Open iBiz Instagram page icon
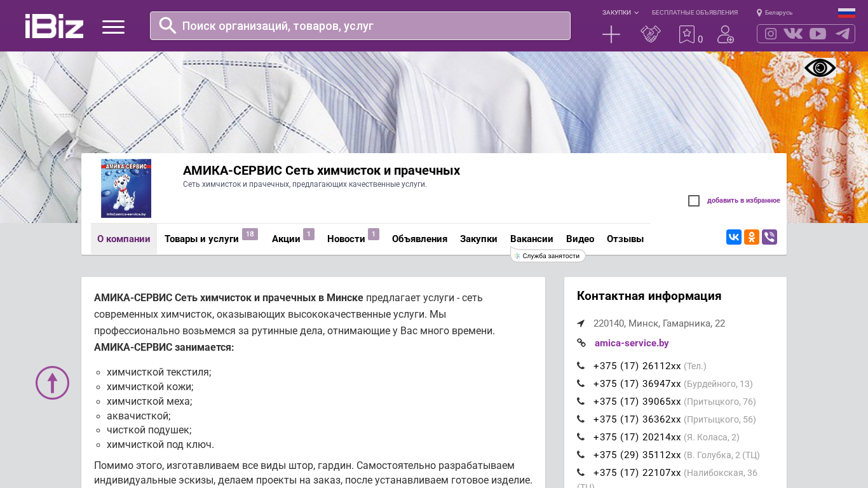 [771, 34]
